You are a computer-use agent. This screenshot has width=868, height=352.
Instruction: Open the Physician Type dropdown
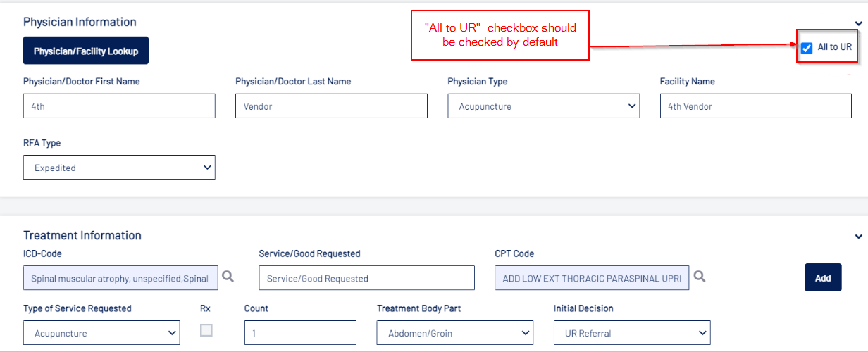point(543,106)
